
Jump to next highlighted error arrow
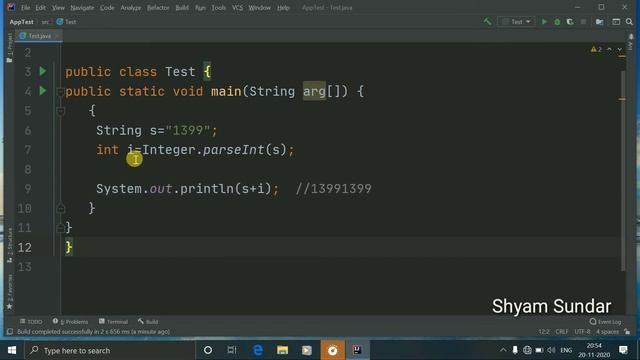tap(620, 49)
